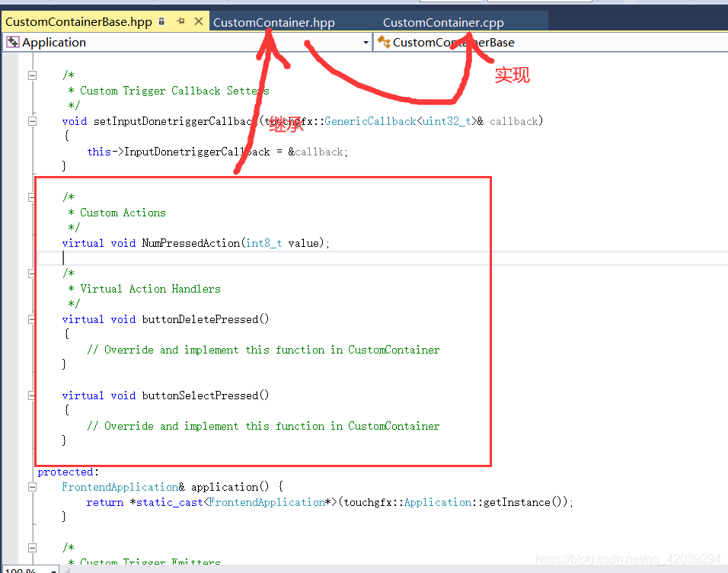The height and width of the screenshot is (573, 728).
Task: Click the getInstance() call
Action: coord(523,502)
